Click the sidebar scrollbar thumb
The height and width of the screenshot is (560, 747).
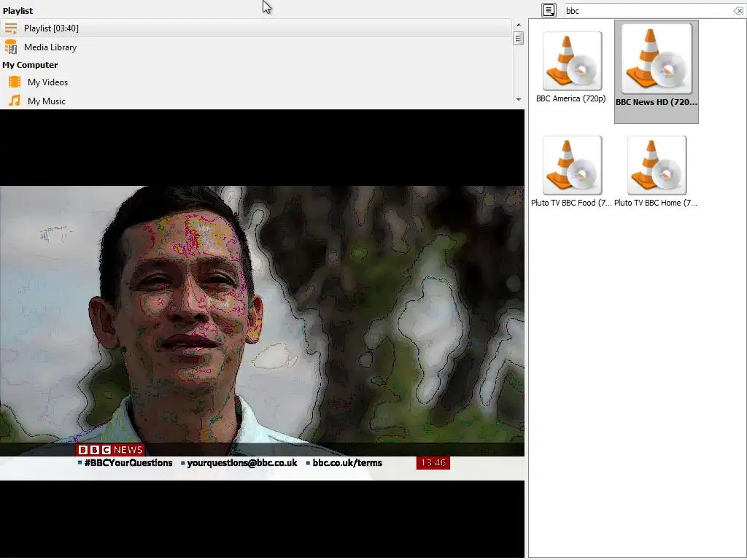(519, 38)
